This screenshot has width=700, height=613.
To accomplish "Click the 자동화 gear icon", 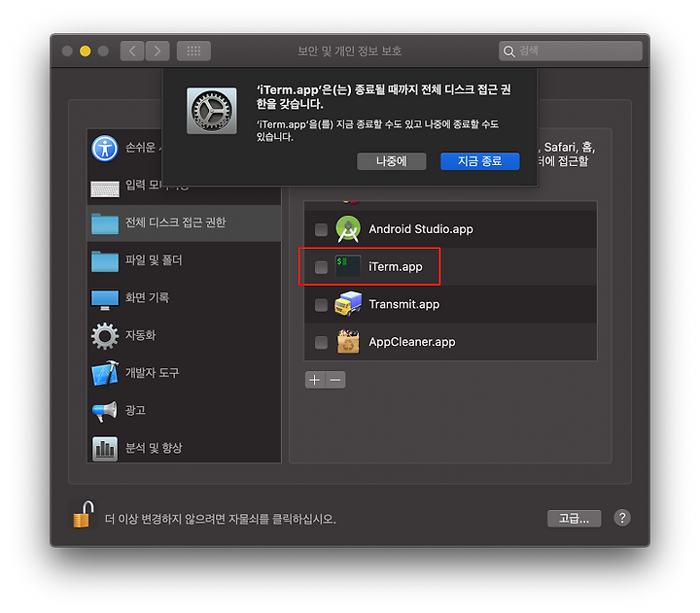I will 105,336.
